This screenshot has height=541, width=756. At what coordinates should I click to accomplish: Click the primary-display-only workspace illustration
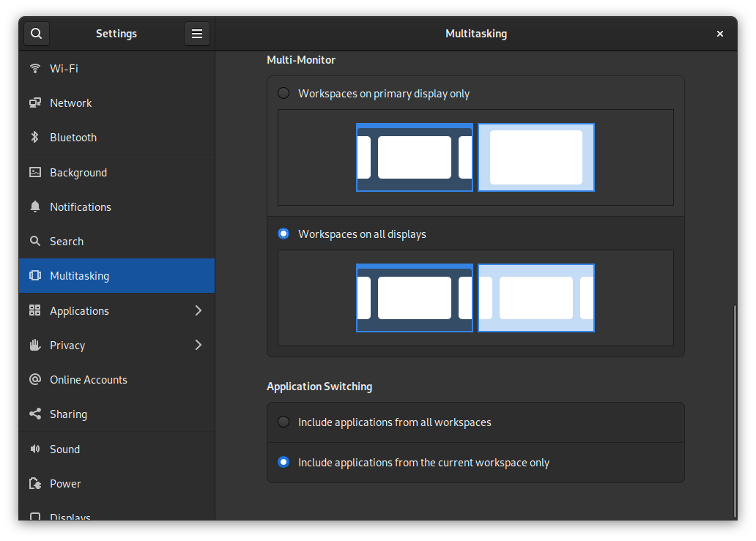click(475, 157)
